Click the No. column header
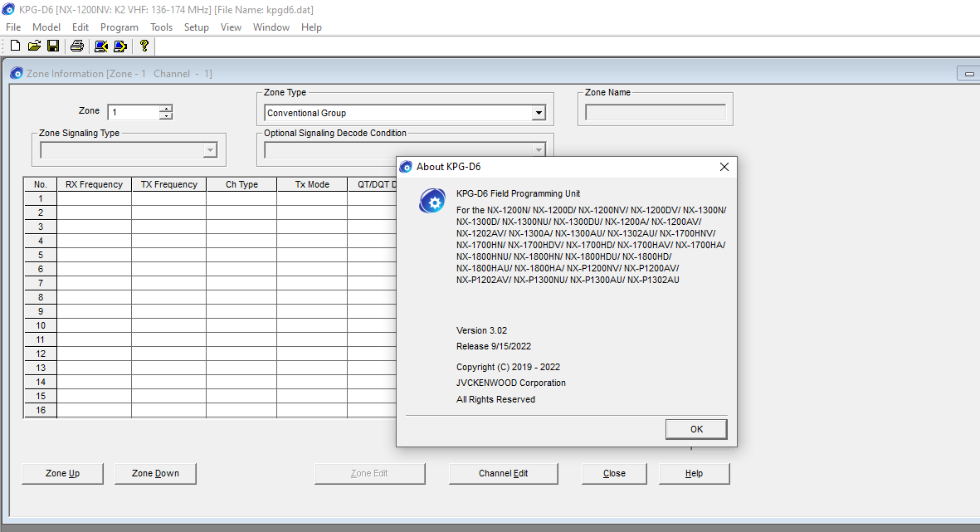Screen dimensions: 980x532 click(41, 184)
